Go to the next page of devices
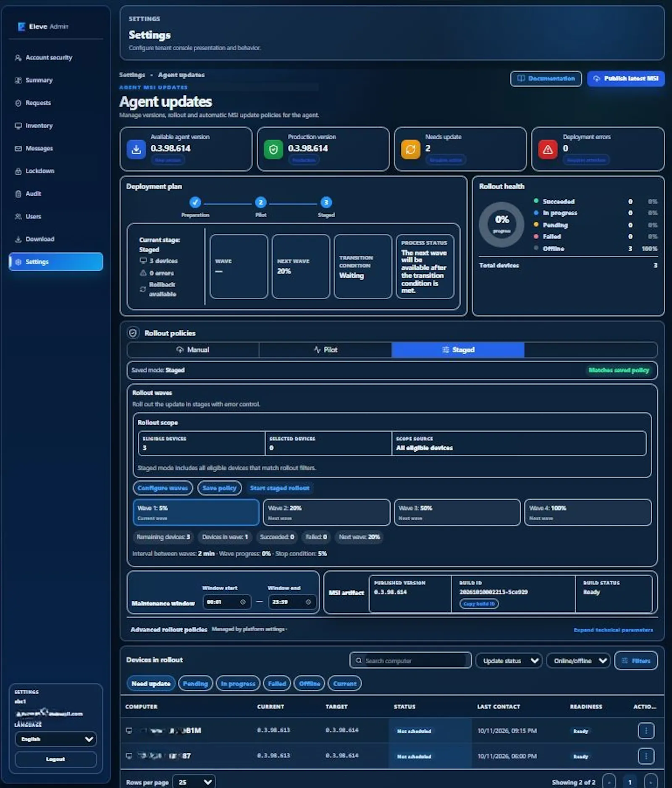672x788 pixels. 651,783
